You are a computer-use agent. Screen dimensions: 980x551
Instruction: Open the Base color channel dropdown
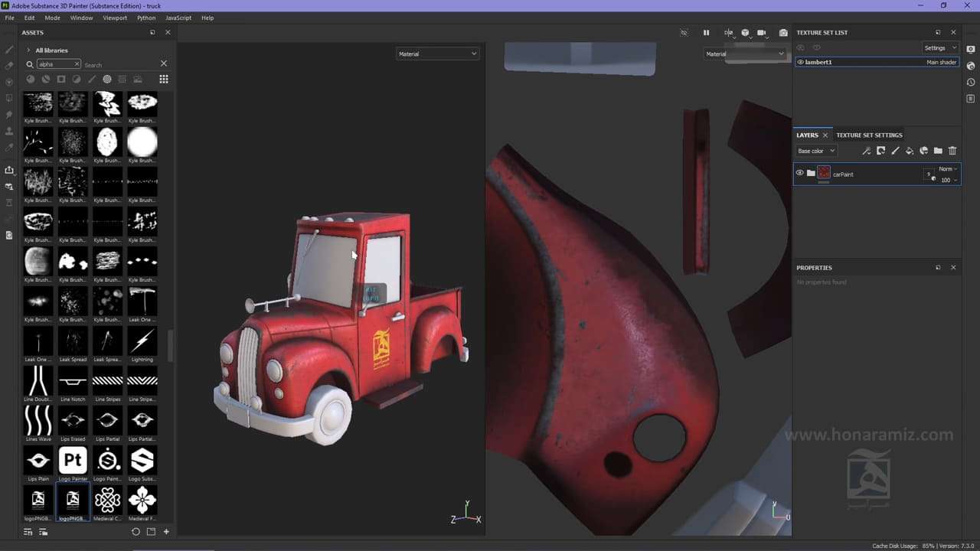tap(816, 151)
